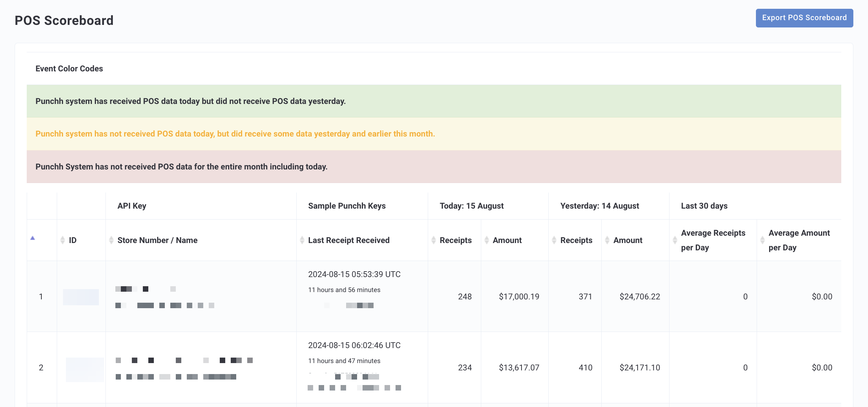Click the 2024-08-15 05:53:39 UTC receipt cell
This screenshot has height=407, width=868.
354,274
